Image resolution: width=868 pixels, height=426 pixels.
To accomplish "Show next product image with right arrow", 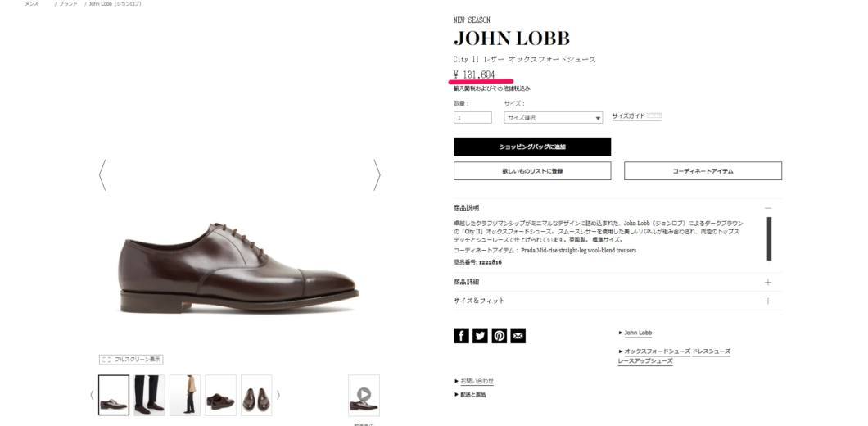I will [x=377, y=175].
